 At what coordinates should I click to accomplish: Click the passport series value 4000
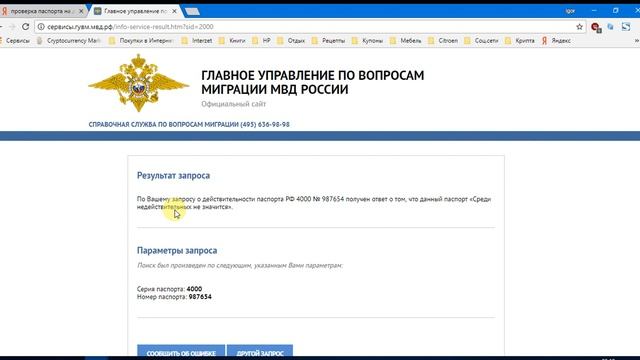194,289
